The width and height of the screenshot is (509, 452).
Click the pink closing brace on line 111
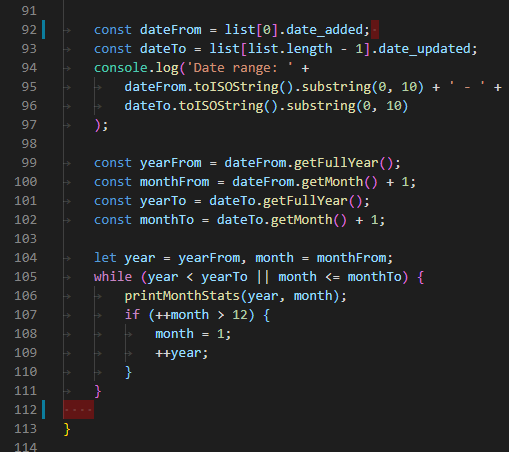pos(98,391)
